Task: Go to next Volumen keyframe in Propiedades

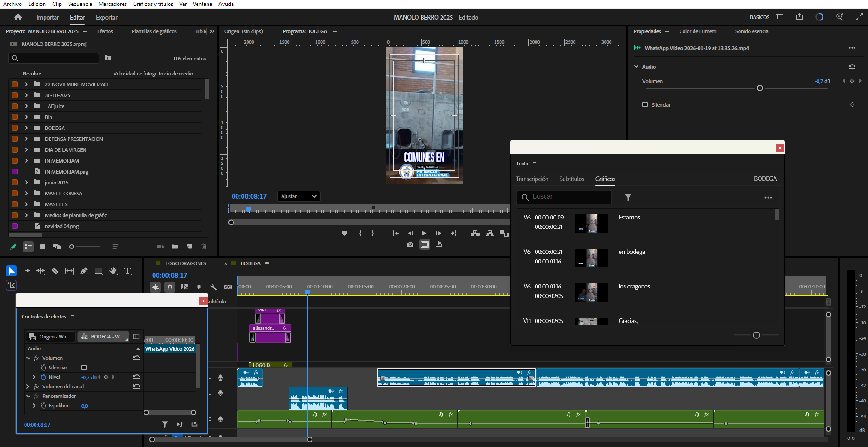Action: pyautogui.click(x=860, y=81)
